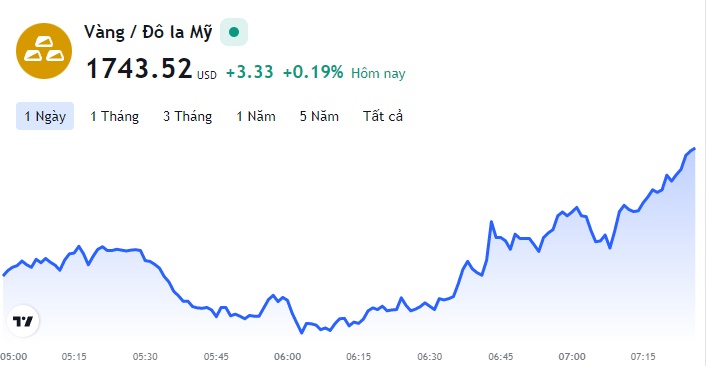The image size is (706, 366).
Task: Click the 06:15 time axis label
Action: [358, 357]
